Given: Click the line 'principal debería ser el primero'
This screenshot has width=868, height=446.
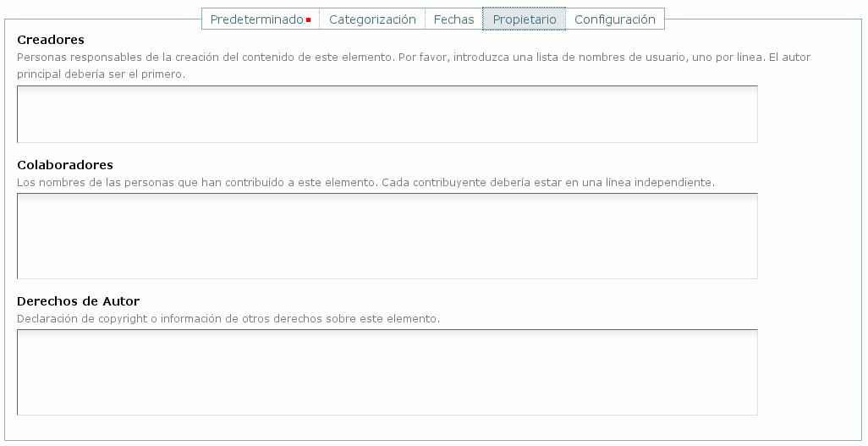Looking at the screenshot, I should [101, 74].
